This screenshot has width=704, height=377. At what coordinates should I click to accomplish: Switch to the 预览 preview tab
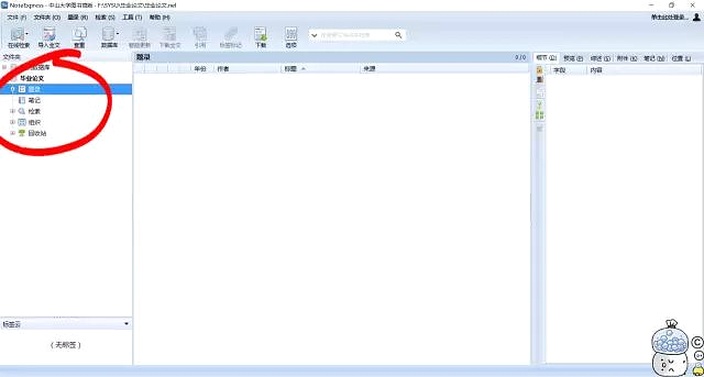[x=573, y=58]
